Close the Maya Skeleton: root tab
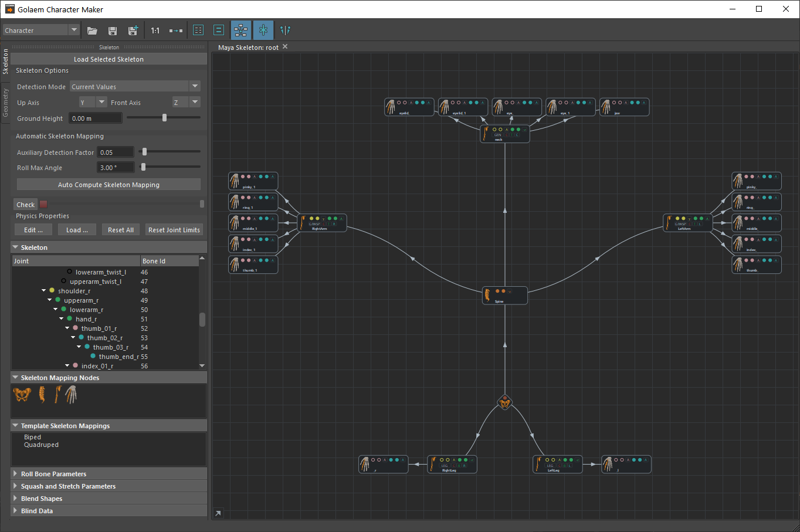 click(285, 47)
